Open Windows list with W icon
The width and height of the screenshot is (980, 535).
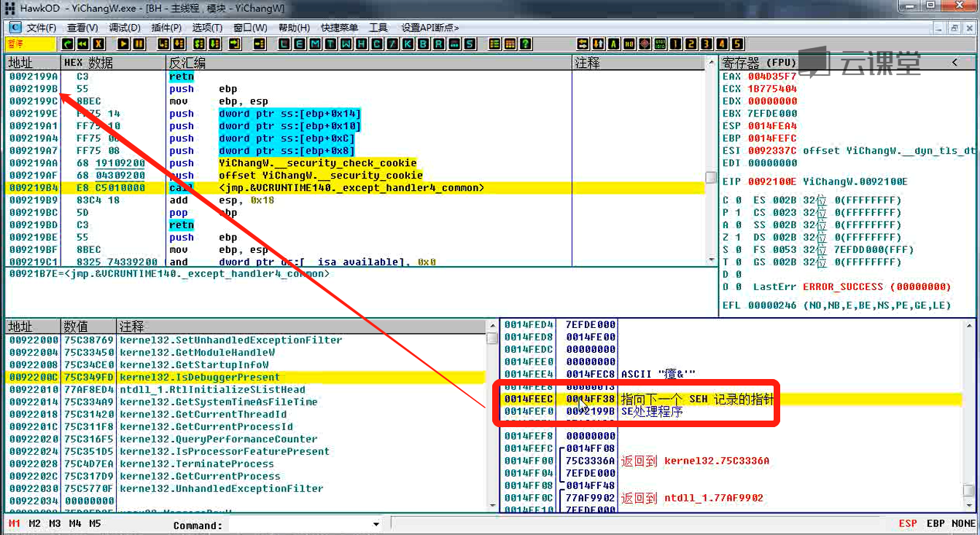[346, 44]
